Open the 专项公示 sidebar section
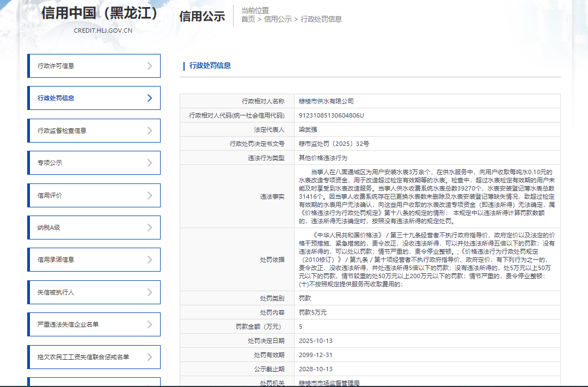Screen dimensions: 588x387 pyautogui.click(x=50, y=163)
